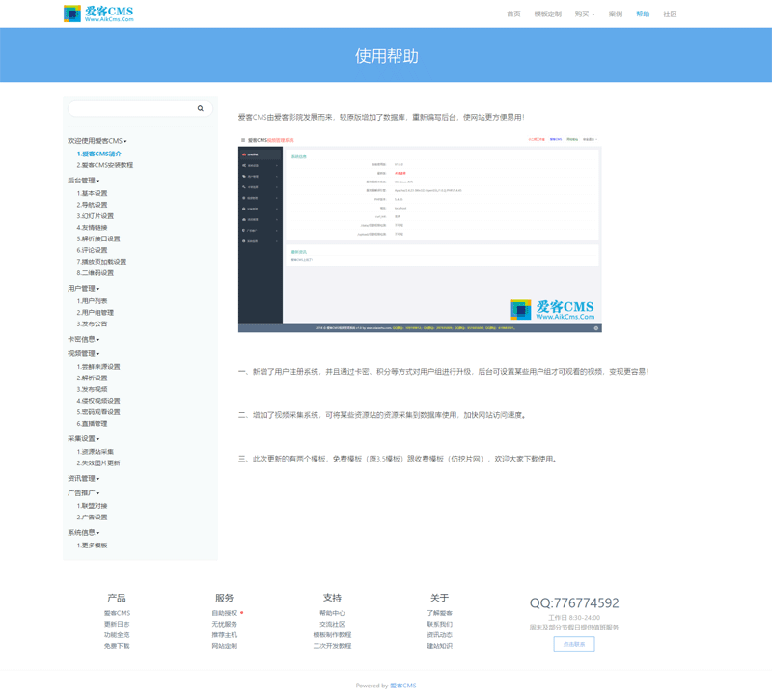Open the 购买 dropdown in top navigation

coord(579,14)
